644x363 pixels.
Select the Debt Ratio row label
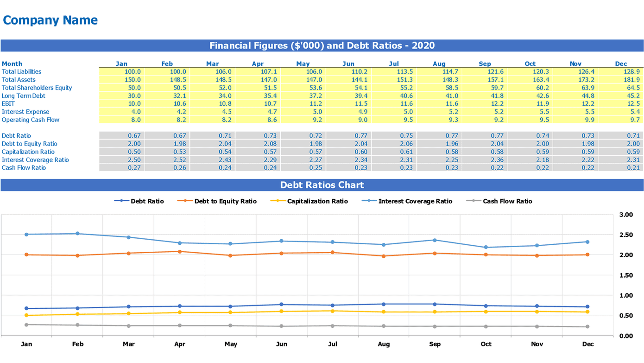pos(16,136)
